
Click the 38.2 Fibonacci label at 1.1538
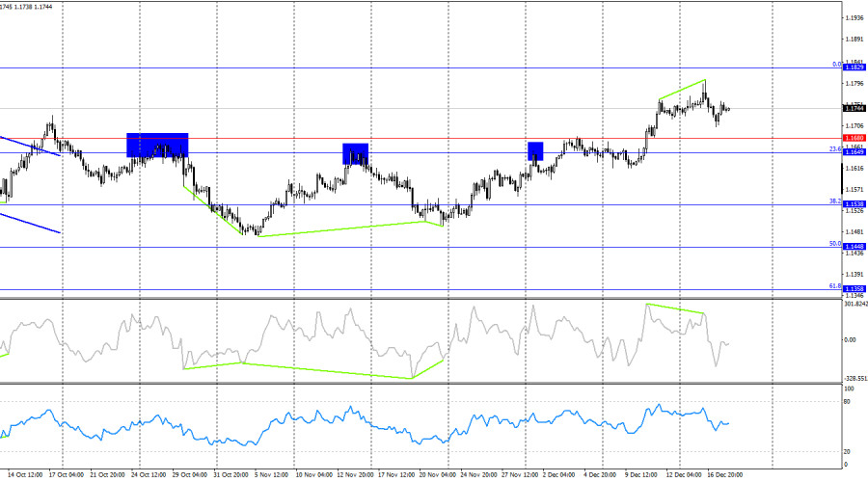[854, 204]
